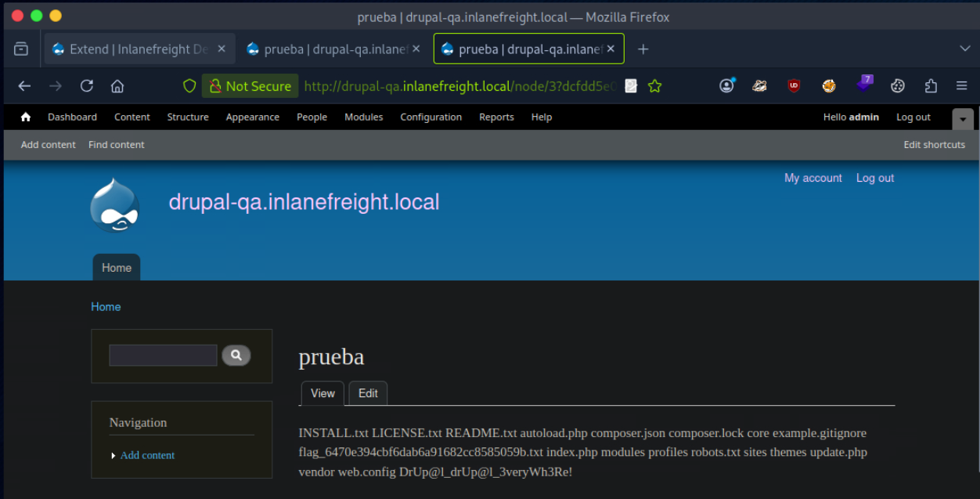Click the Edit shortcuts link

point(934,144)
